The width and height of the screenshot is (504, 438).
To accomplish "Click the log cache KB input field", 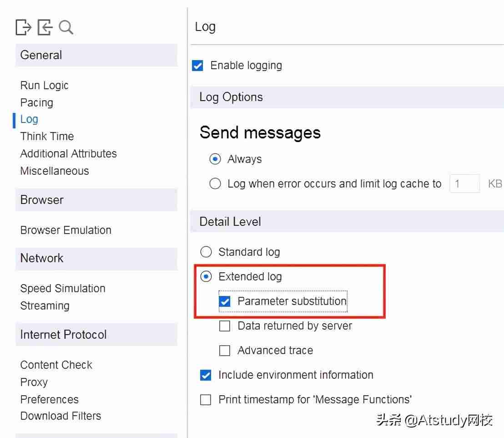I will pyautogui.click(x=464, y=184).
